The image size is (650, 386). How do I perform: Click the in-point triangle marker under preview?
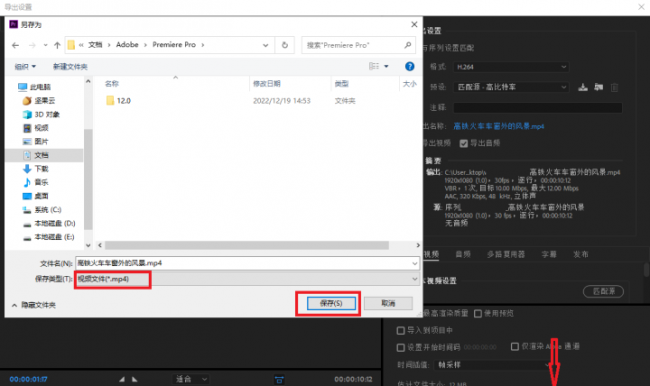(122, 379)
